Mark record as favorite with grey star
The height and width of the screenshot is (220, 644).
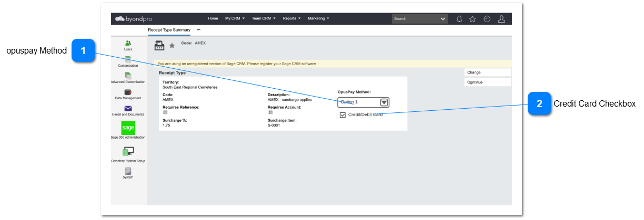point(172,46)
